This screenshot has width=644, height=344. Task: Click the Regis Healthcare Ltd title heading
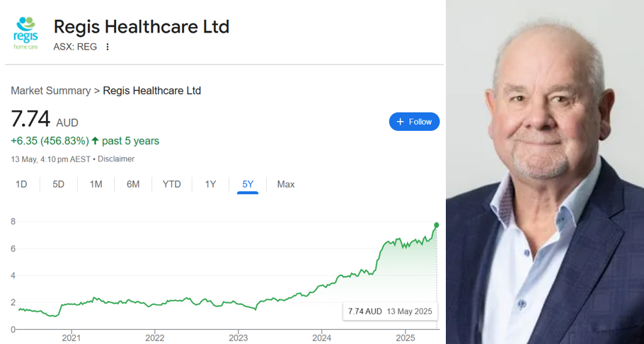point(142,27)
